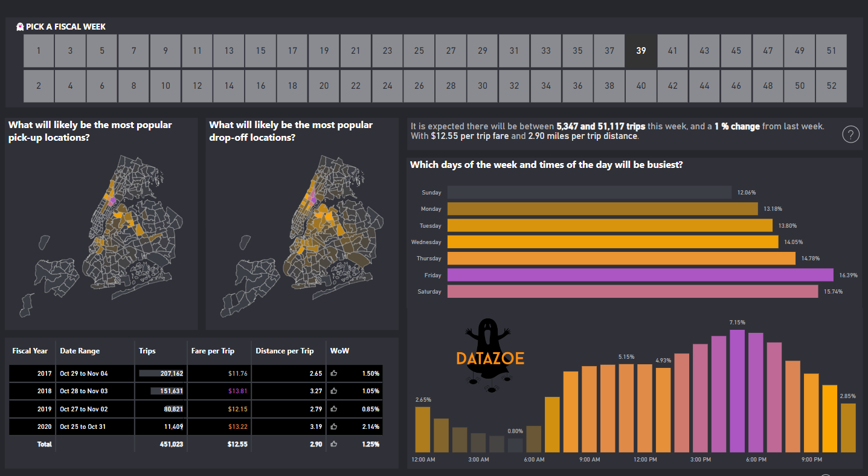Click the ghost icon beside Pick a Fiscal Week
The image size is (868, 476).
coord(20,27)
